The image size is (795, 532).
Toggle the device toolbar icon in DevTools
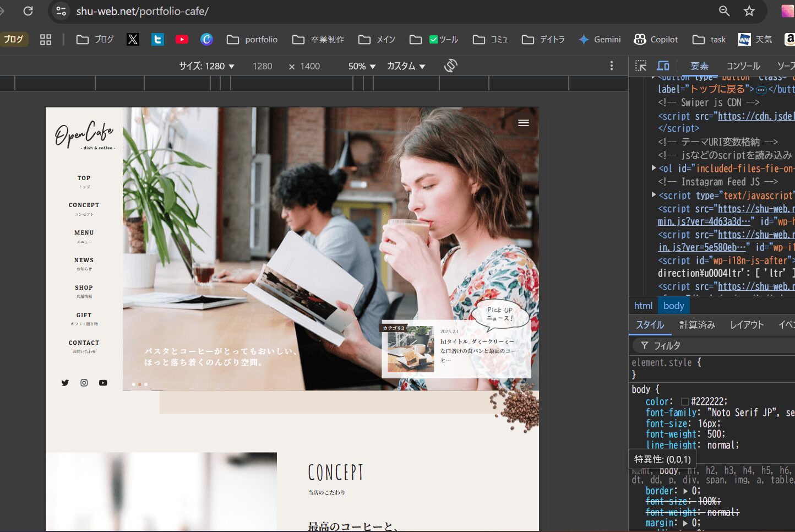(663, 66)
